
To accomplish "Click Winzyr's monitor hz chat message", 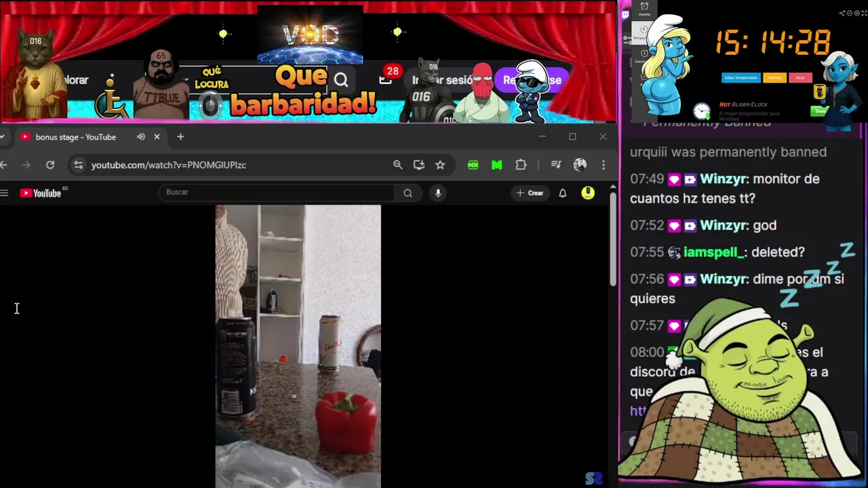I will (725, 188).
